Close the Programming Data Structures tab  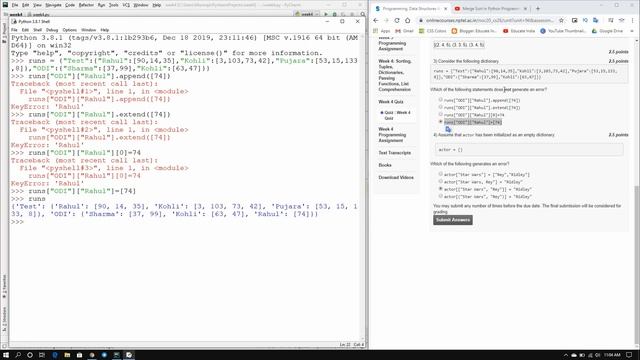(445, 9)
